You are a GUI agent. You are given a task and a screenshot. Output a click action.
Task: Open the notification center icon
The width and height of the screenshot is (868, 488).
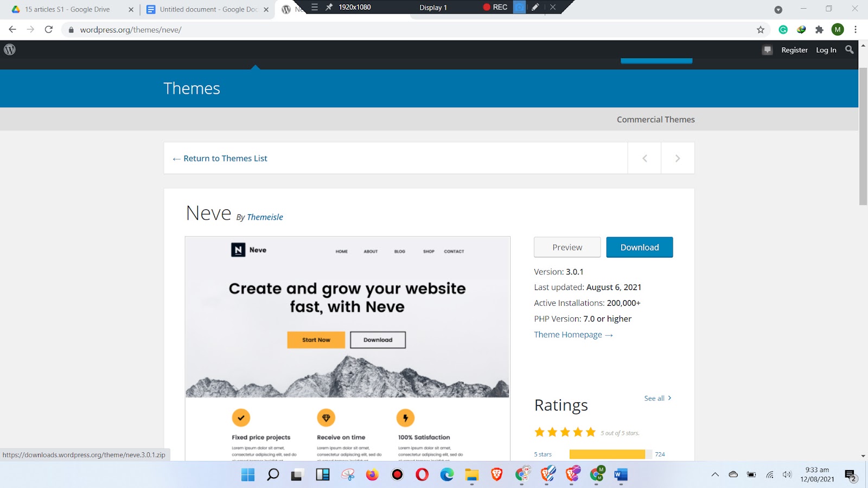point(851,476)
